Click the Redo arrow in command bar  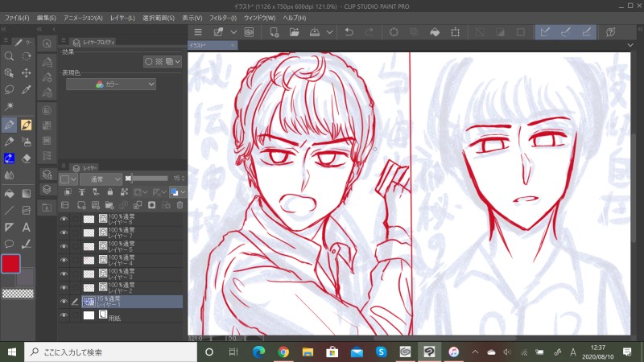(369, 32)
